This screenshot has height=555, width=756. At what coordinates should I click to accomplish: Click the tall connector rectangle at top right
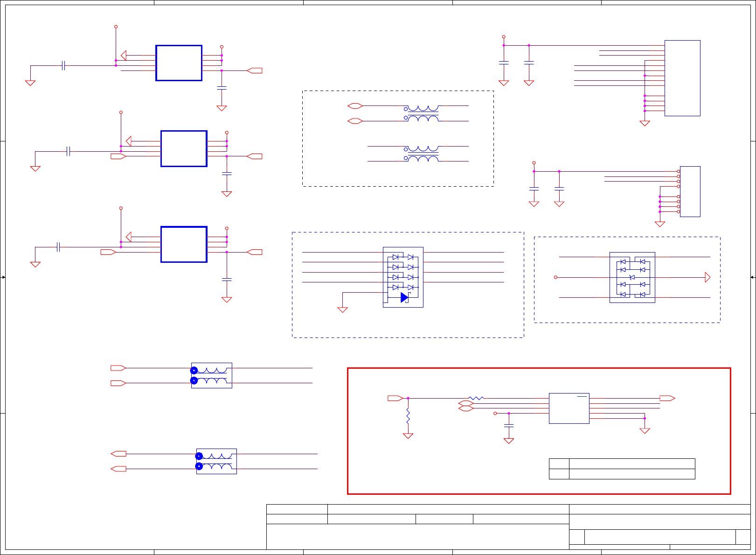[682, 78]
